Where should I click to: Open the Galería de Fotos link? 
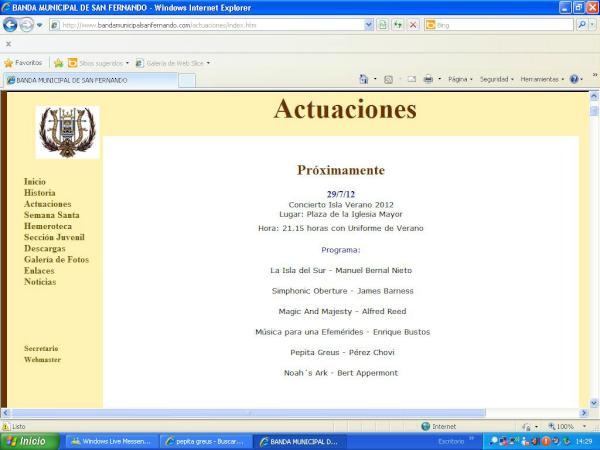point(57,259)
